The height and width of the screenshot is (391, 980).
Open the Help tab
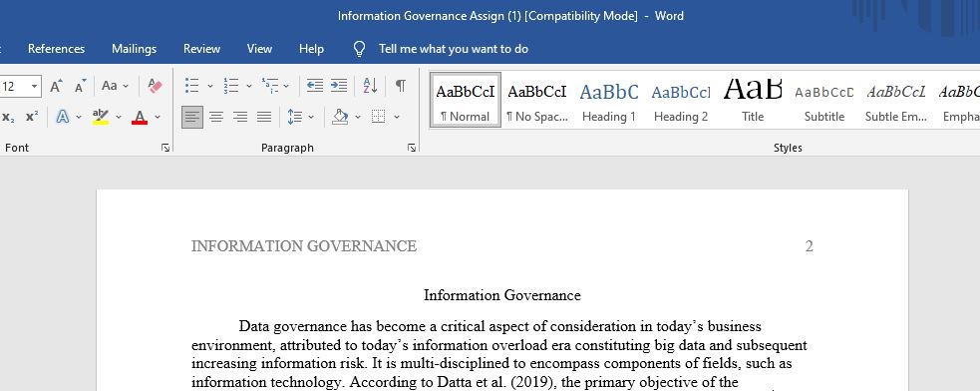(x=311, y=49)
